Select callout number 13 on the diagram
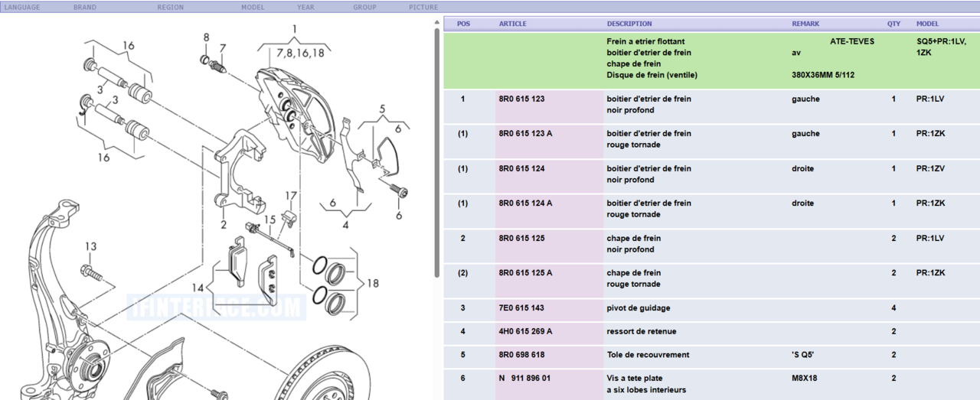The height and width of the screenshot is (400, 980). pos(91,246)
